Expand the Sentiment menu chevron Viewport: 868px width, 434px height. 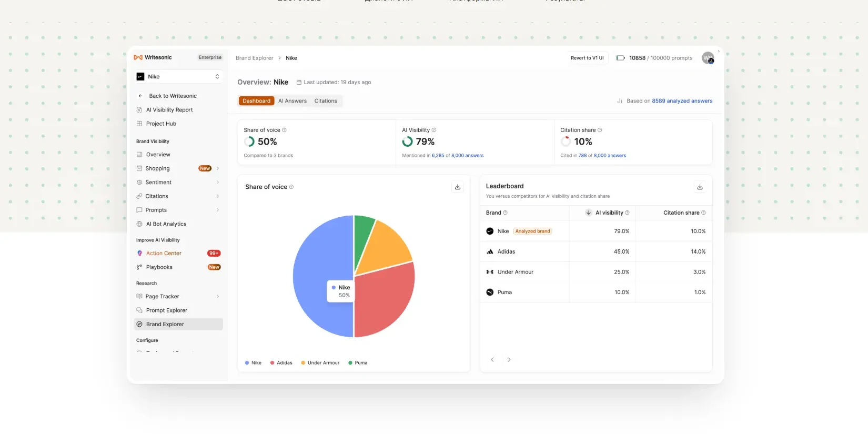point(218,183)
